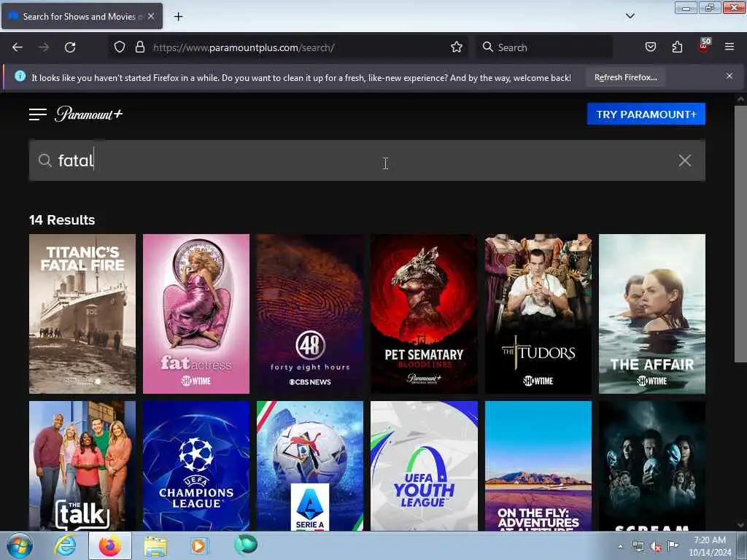The image size is (747, 560).
Task: Expand the list all tabs chevron
Action: [630, 16]
